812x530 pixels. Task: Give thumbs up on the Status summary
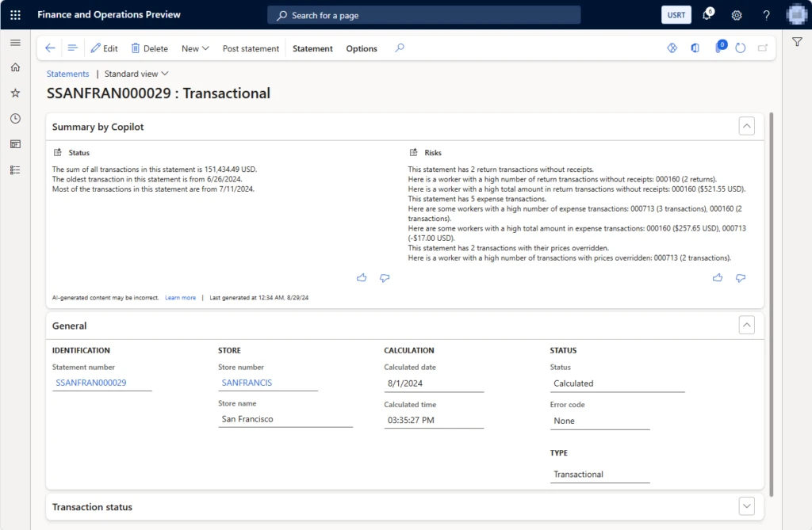click(x=362, y=278)
